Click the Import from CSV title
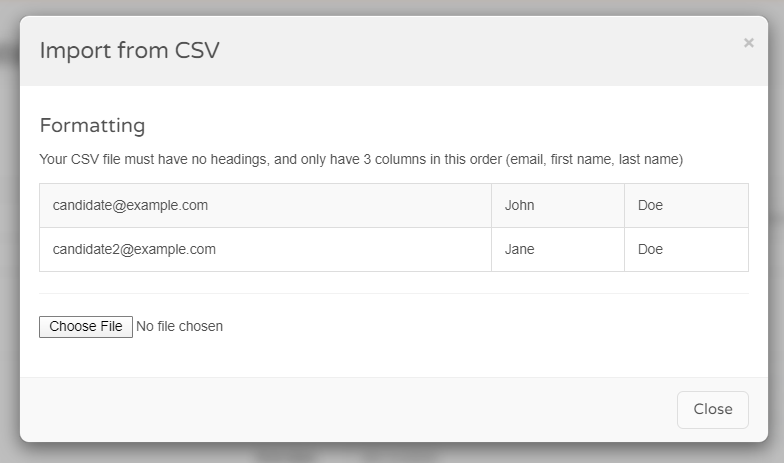Screen dimensions: 784x463 [130, 50]
